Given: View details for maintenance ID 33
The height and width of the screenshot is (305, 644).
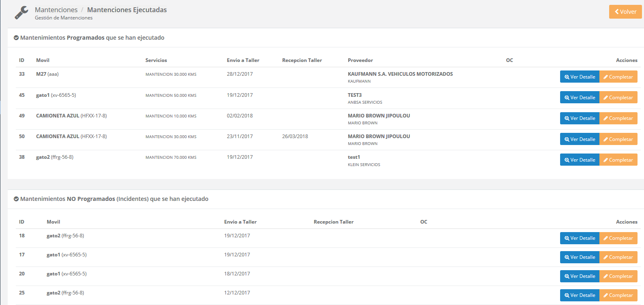Looking at the screenshot, I should [x=579, y=77].
